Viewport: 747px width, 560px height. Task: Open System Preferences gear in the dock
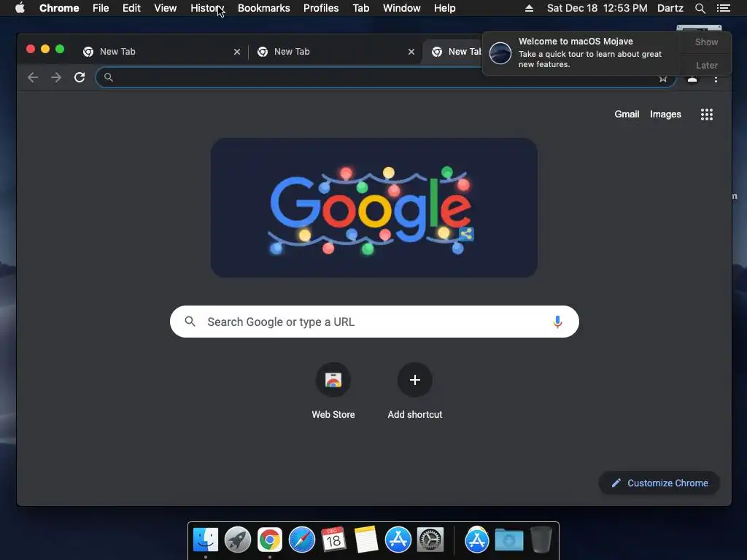[x=430, y=540]
